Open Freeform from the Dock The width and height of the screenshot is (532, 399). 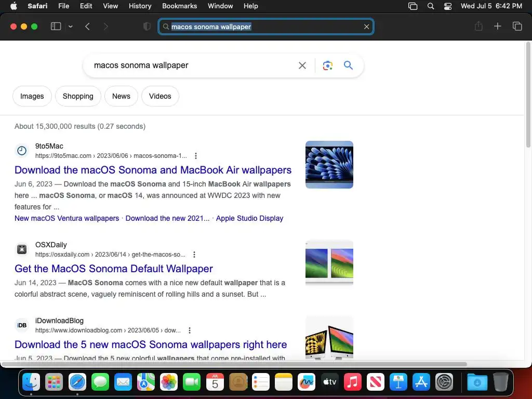click(x=307, y=382)
